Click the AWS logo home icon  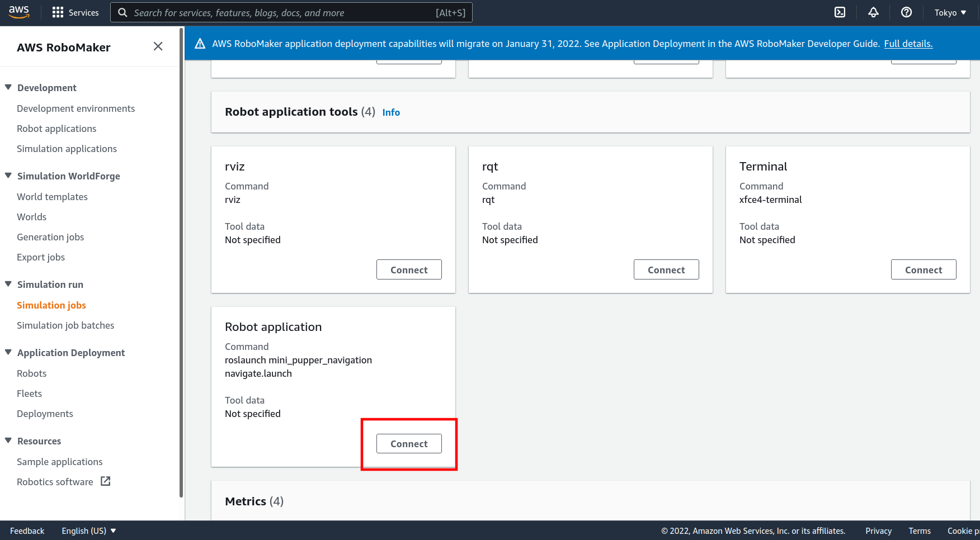19,12
